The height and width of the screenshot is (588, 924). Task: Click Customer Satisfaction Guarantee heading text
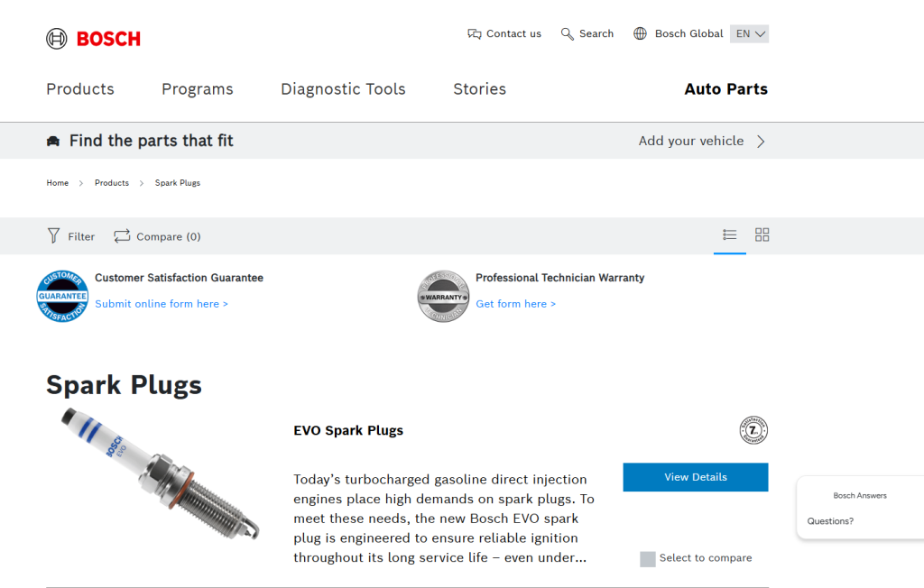tap(180, 278)
